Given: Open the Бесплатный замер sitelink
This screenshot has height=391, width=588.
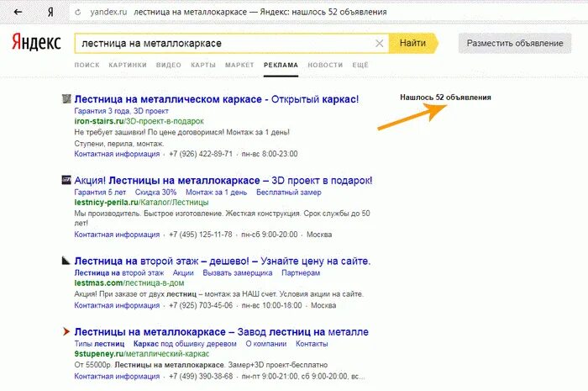Looking at the screenshot, I should point(289,193).
